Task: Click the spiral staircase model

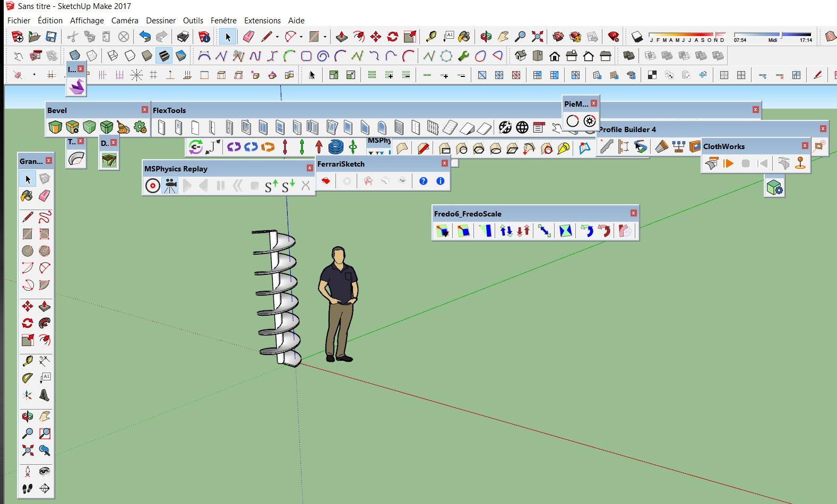Action: pos(277,298)
